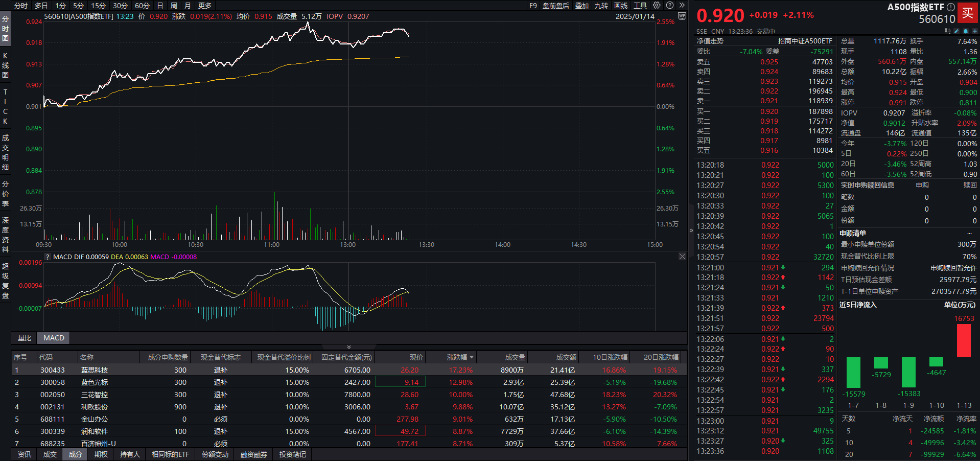Click the red 买 buy button
The height and width of the screenshot is (461, 980).
(x=968, y=13)
